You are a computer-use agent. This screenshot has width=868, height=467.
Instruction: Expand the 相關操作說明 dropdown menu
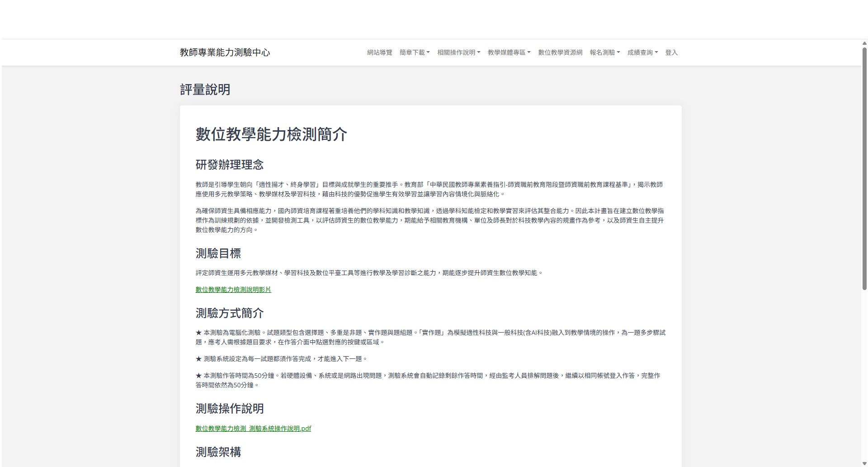point(458,52)
